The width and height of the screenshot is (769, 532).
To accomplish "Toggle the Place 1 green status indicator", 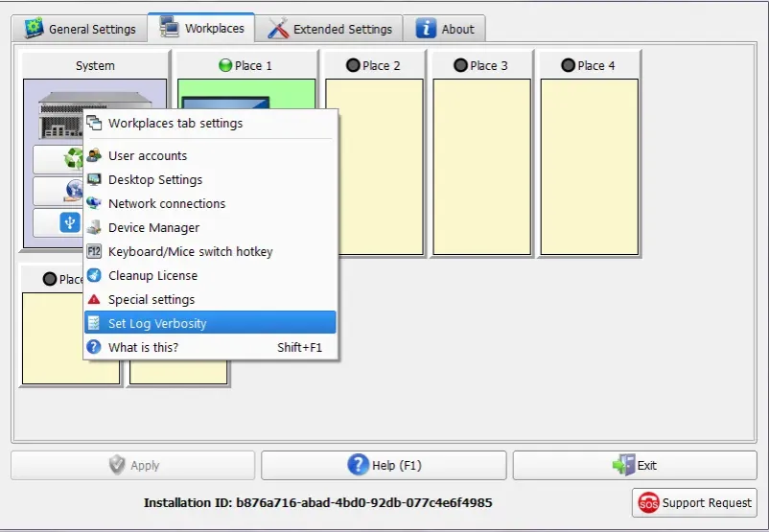I will pos(225,66).
